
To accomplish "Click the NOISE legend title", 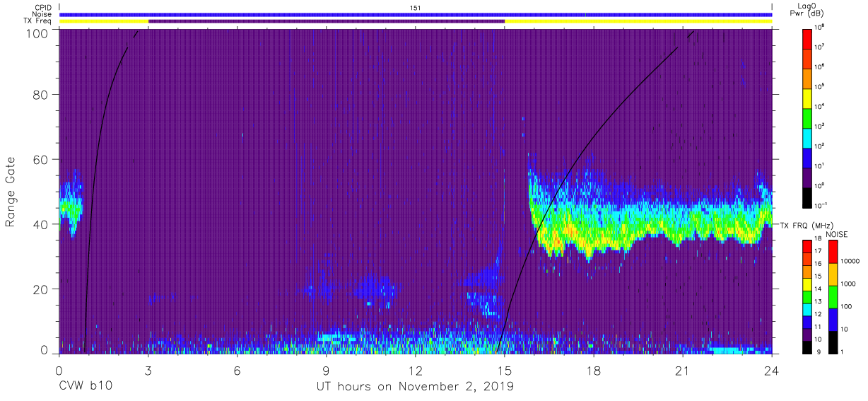I will click(838, 234).
